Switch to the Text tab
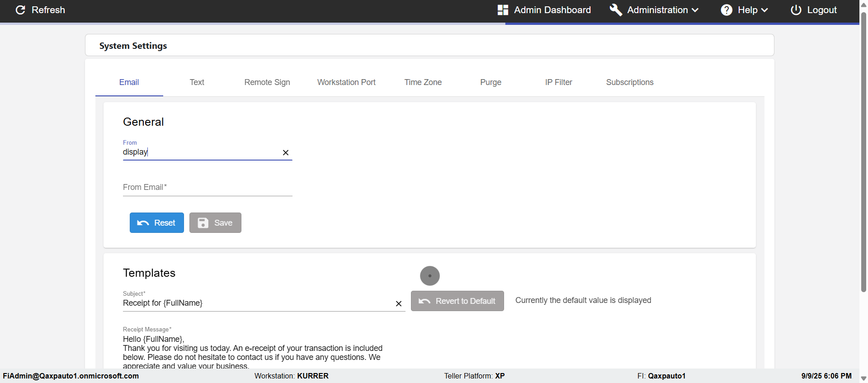Image resolution: width=868 pixels, height=383 pixels. click(197, 82)
